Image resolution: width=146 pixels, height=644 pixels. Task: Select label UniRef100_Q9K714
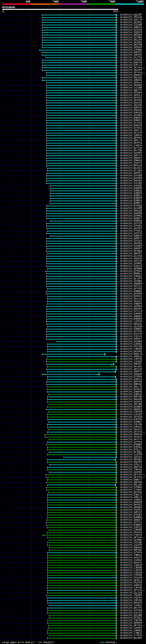click(131, 467)
